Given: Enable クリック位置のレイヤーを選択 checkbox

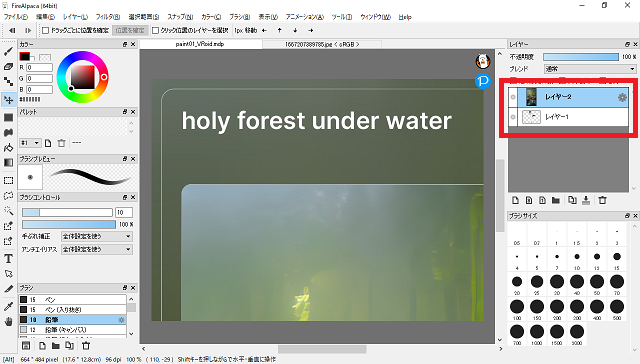Looking at the screenshot, I should [155, 30].
